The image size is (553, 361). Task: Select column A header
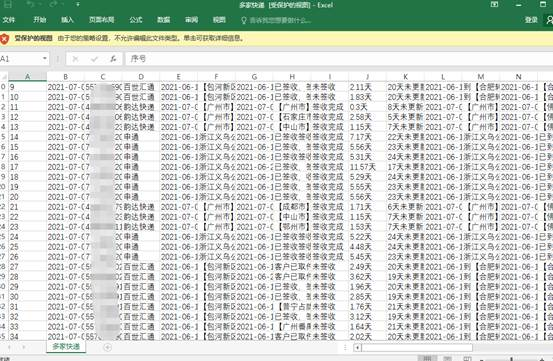coord(28,77)
